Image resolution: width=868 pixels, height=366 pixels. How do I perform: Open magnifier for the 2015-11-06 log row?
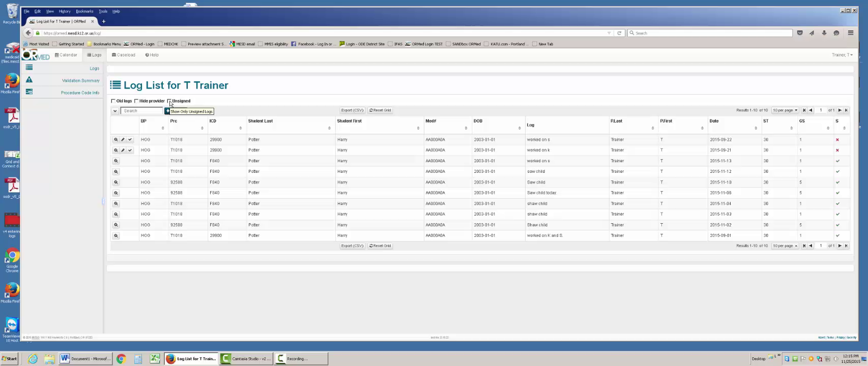coord(116,193)
